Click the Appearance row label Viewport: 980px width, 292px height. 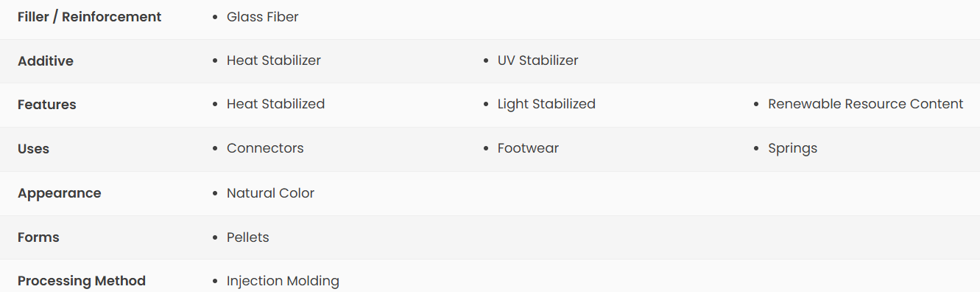click(x=60, y=193)
